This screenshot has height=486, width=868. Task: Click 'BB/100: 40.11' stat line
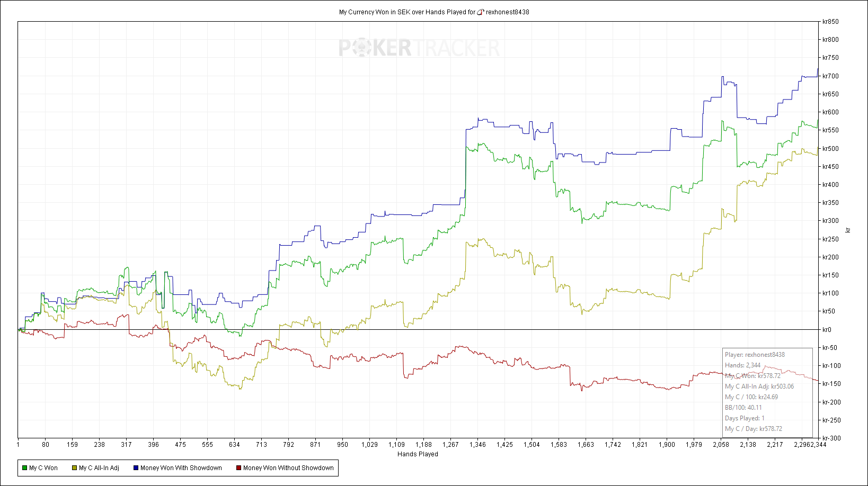point(743,408)
